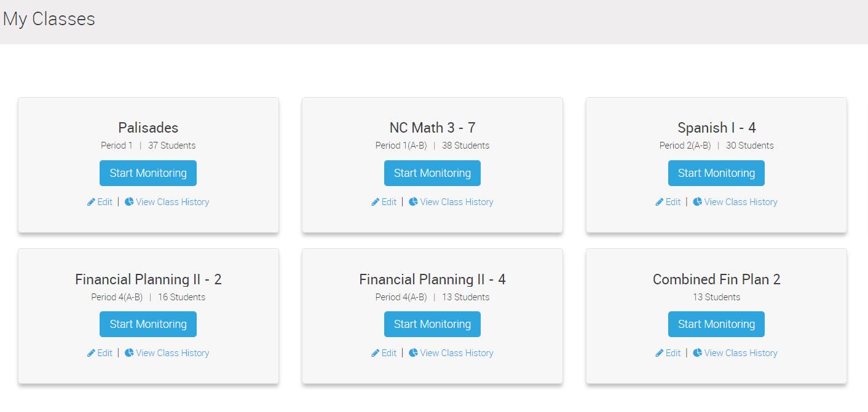868x412 pixels.
Task: Start Monitoring Spanish I - 4 class
Action: [716, 173]
